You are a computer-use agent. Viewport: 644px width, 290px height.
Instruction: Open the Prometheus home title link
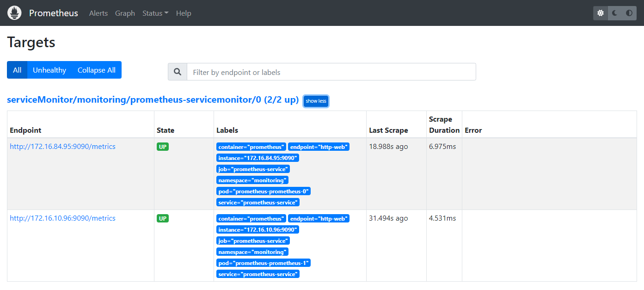click(x=54, y=13)
